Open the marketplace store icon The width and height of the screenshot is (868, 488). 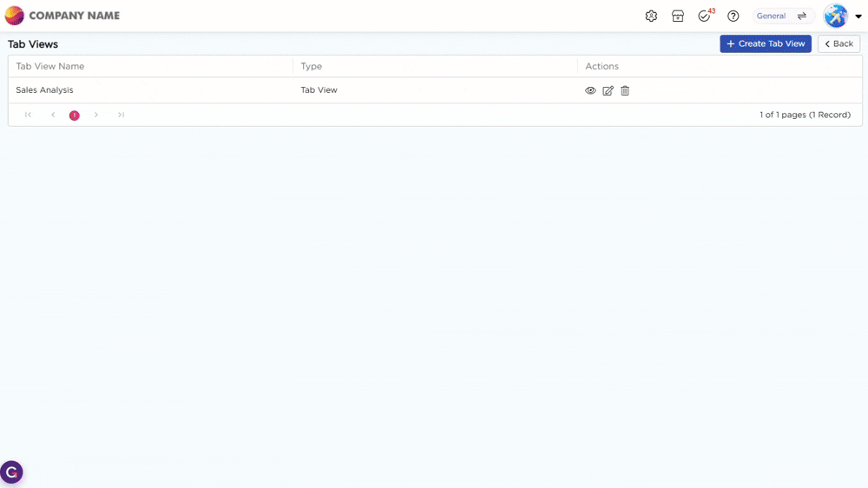pos(678,16)
